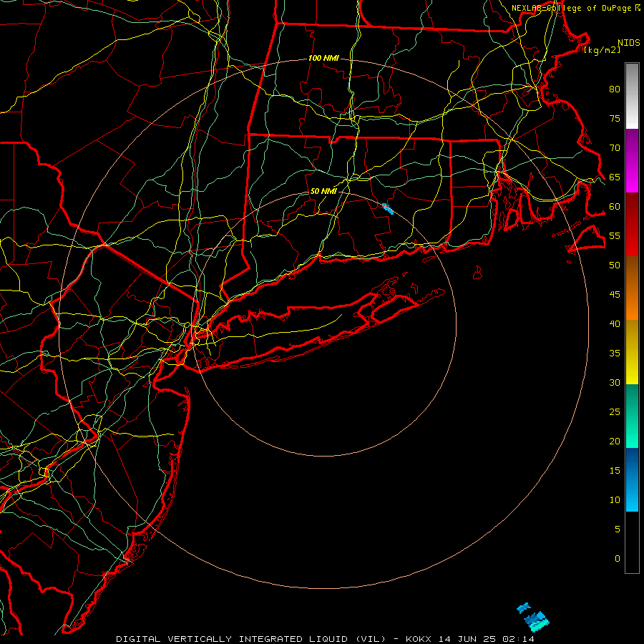Click the 15 value on the color scale
Viewport: 644px width, 644px height.
pyautogui.click(x=615, y=471)
